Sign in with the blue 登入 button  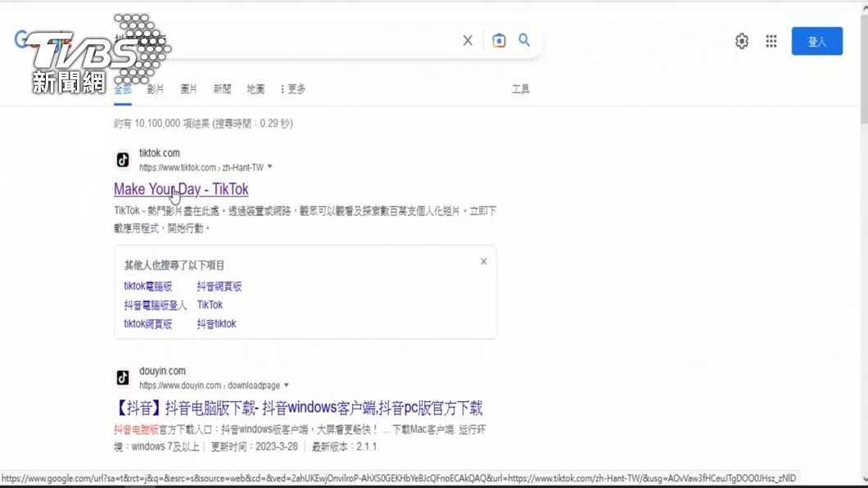(817, 41)
